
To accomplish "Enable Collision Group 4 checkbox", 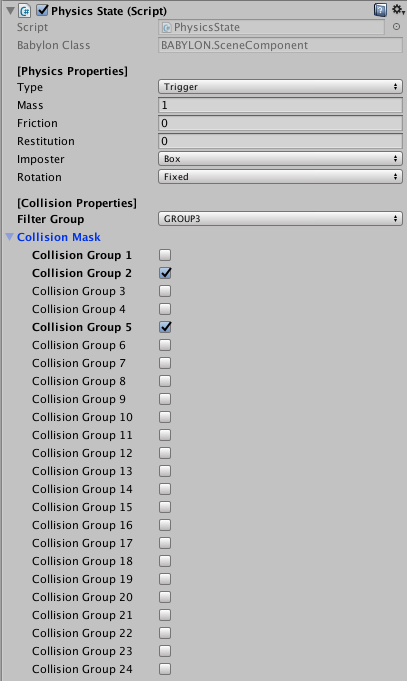I will pyautogui.click(x=165, y=309).
